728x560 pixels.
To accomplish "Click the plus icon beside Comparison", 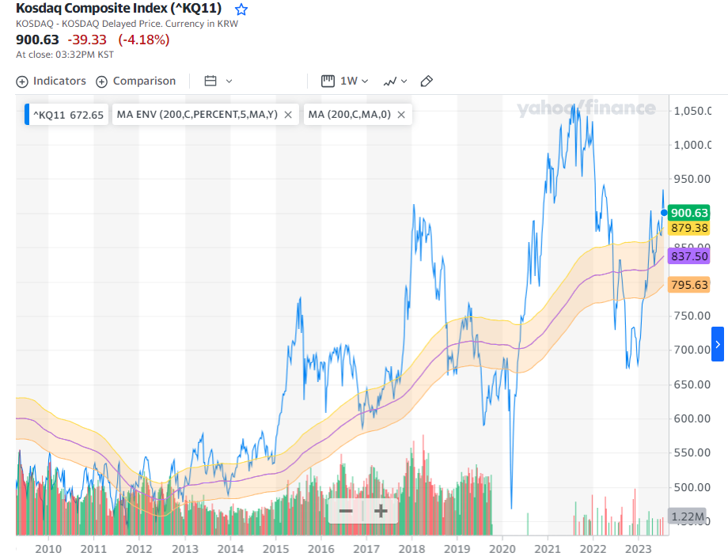I will click(x=101, y=81).
